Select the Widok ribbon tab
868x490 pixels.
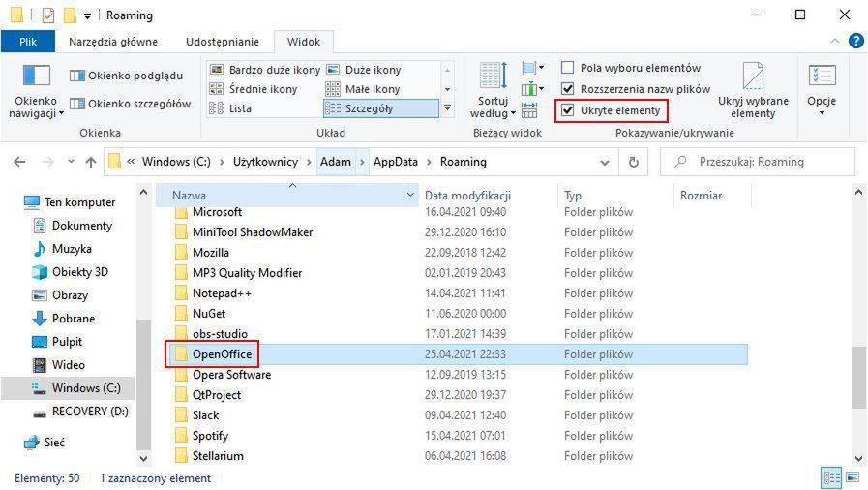pos(303,42)
